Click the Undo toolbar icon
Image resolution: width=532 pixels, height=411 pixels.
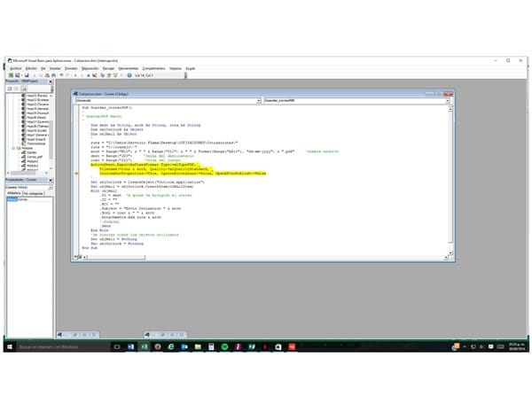pyautogui.click(x=61, y=75)
